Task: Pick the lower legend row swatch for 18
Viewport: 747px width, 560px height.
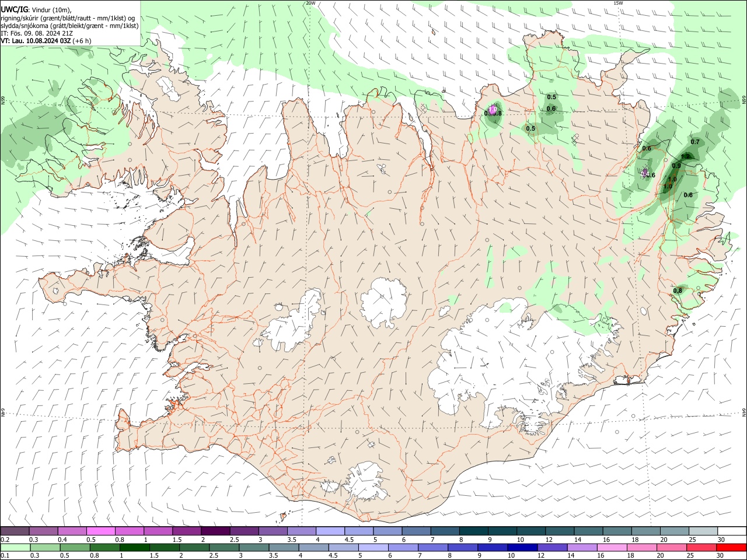Action: [643, 547]
